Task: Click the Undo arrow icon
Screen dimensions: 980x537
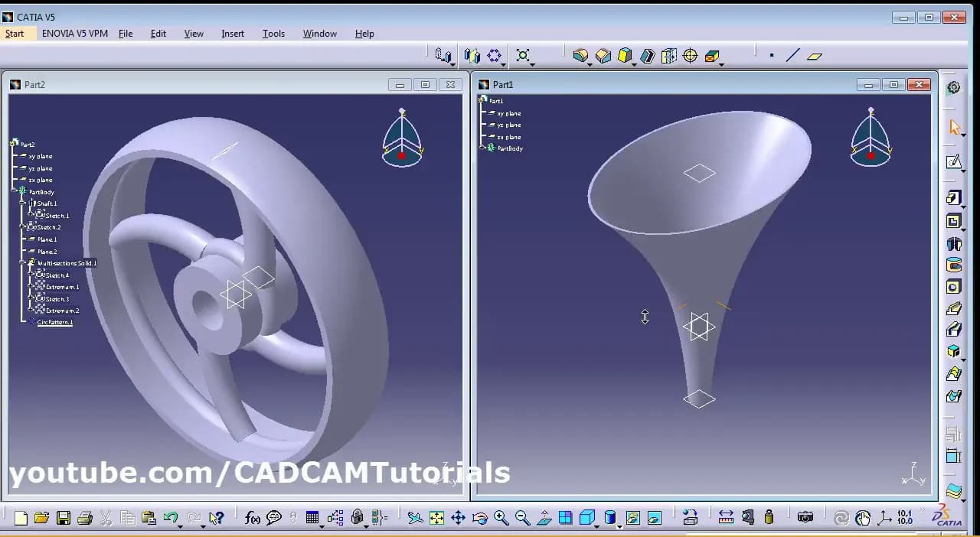Action: tap(170, 518)
